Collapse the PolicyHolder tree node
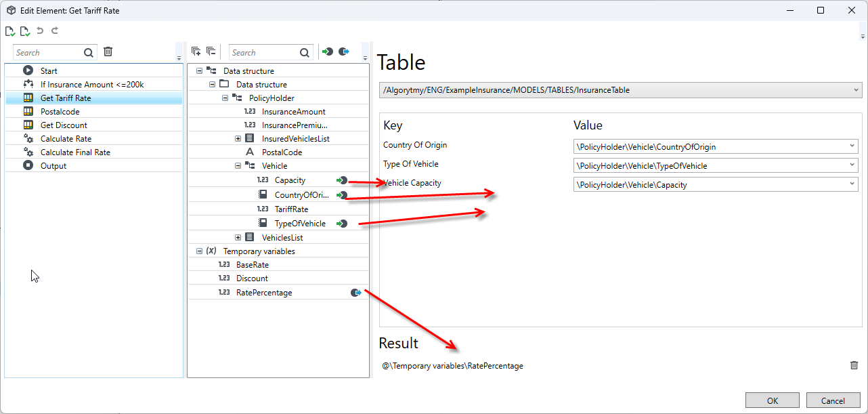The width and height of the screenshot is (868, 414). [225, 98]
